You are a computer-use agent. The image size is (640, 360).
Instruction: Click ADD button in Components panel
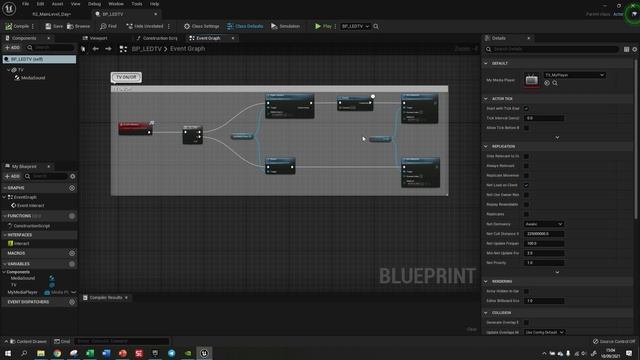coord(12,48)
